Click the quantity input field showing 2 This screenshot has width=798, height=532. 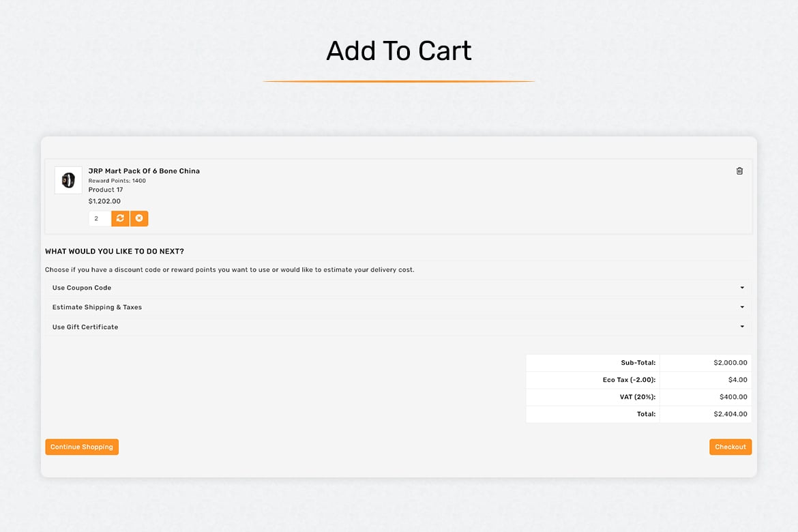pyautogui.click(x=100, y=218)
